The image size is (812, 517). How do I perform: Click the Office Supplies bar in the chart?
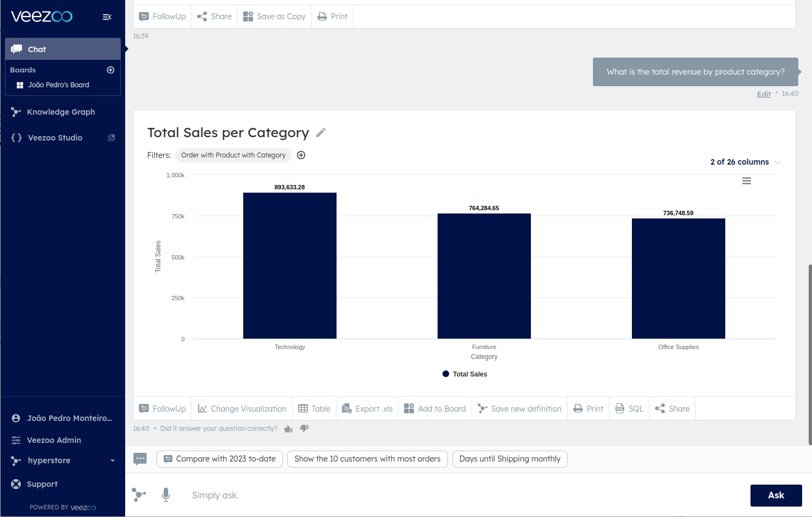coord(679,278)
